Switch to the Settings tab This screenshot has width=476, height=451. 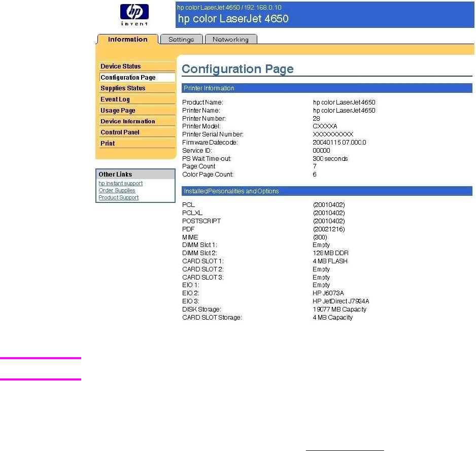pos(181,39)
